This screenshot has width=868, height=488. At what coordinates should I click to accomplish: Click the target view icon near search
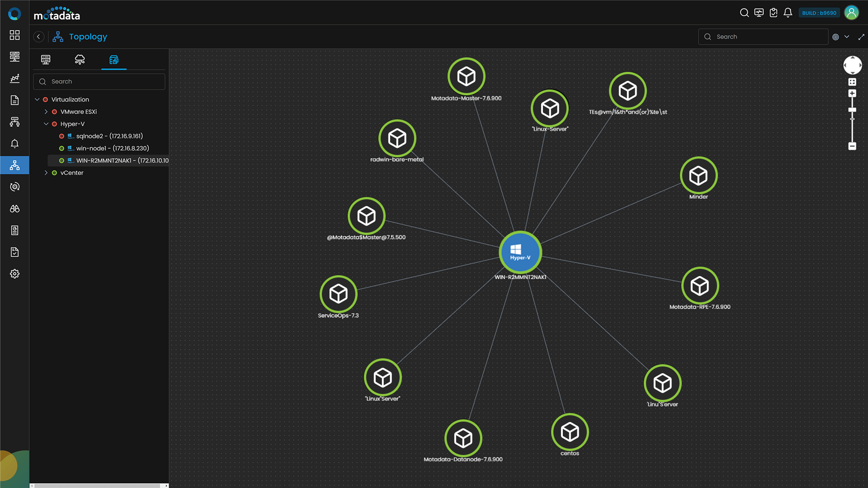(x=835, y=37)
